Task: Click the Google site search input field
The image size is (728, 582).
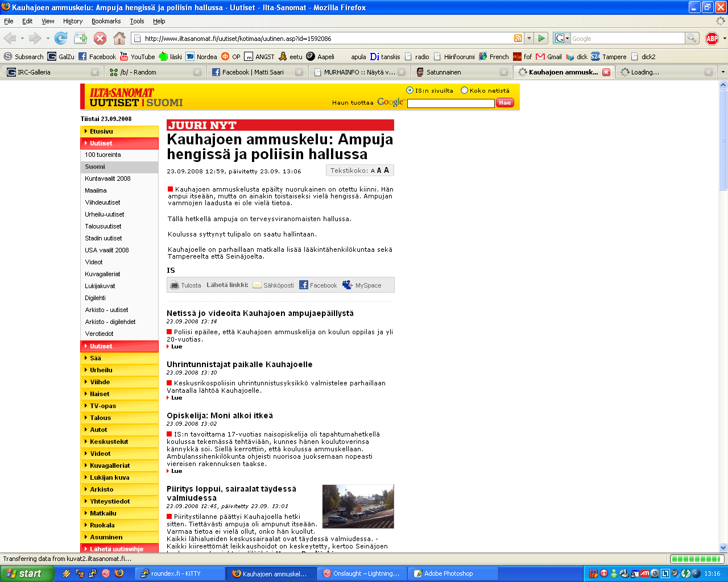Action: (x=450, y=103)
